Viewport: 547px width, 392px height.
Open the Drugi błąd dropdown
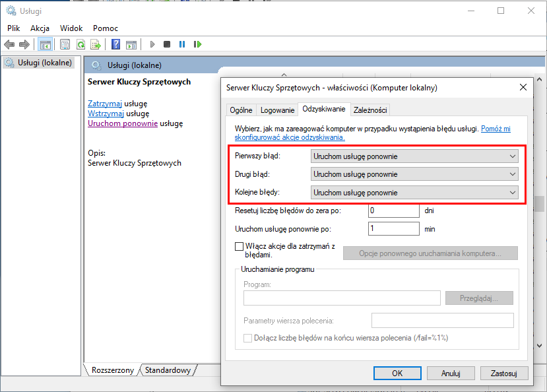tap(414, 174)
